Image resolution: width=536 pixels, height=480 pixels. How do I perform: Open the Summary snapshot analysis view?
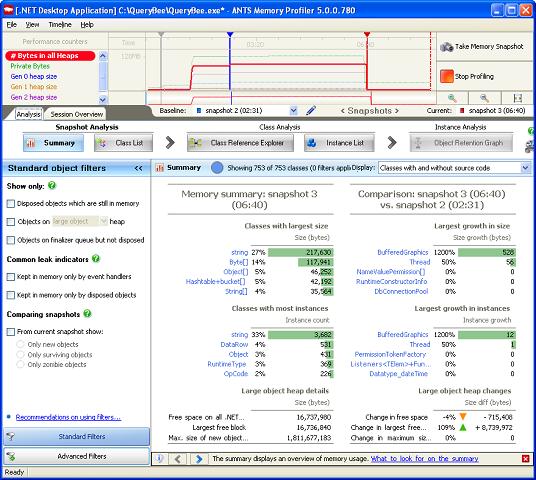click(53, 143)
